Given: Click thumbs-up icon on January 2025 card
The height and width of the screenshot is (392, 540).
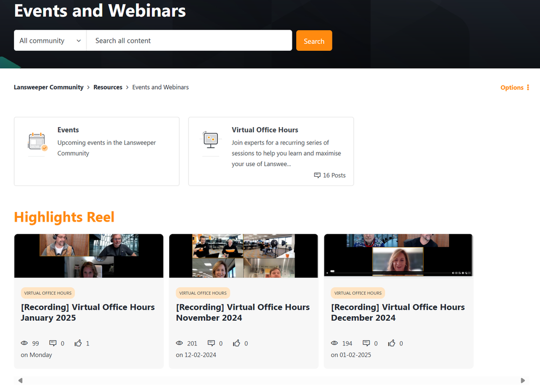Looking at the screenshot, I should pos(78,343).
